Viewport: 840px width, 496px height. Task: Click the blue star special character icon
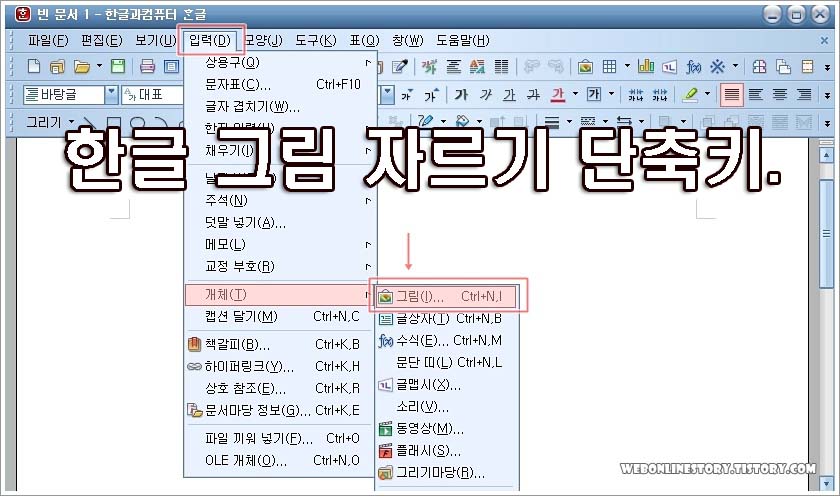pos(717,66)
